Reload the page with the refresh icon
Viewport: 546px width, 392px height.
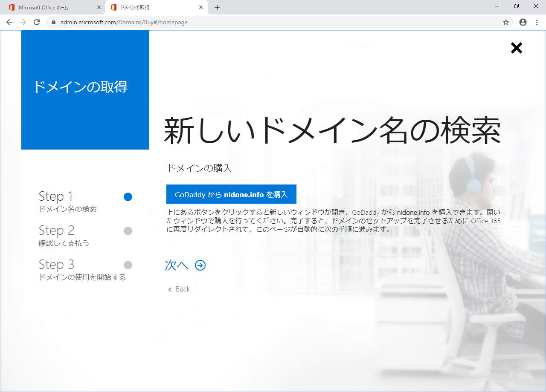coord(37,22)
